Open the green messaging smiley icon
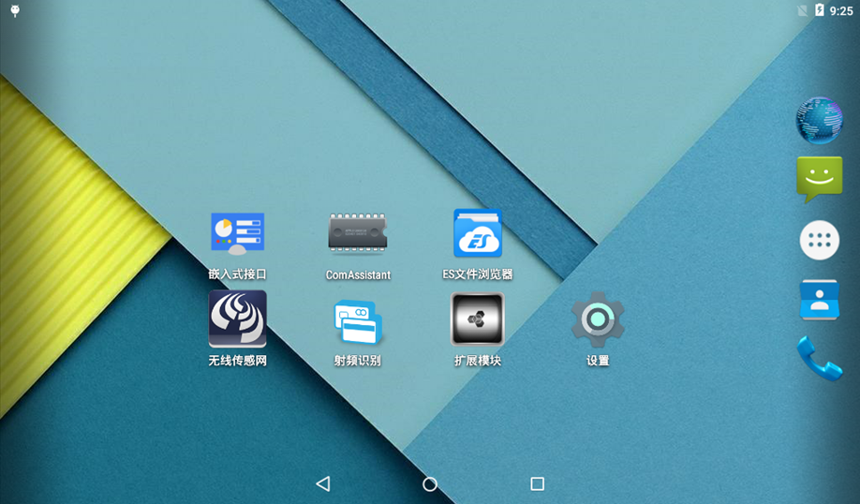This screenshot has height=504, width=860. coord(820,179)
